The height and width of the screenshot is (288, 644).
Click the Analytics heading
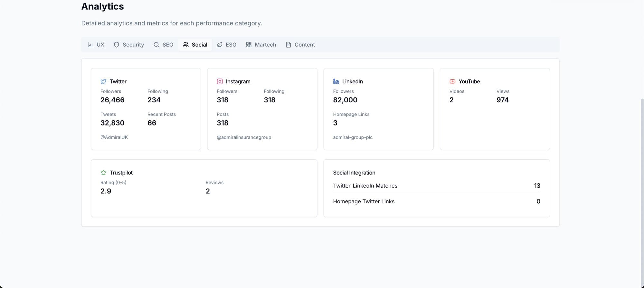102,6
